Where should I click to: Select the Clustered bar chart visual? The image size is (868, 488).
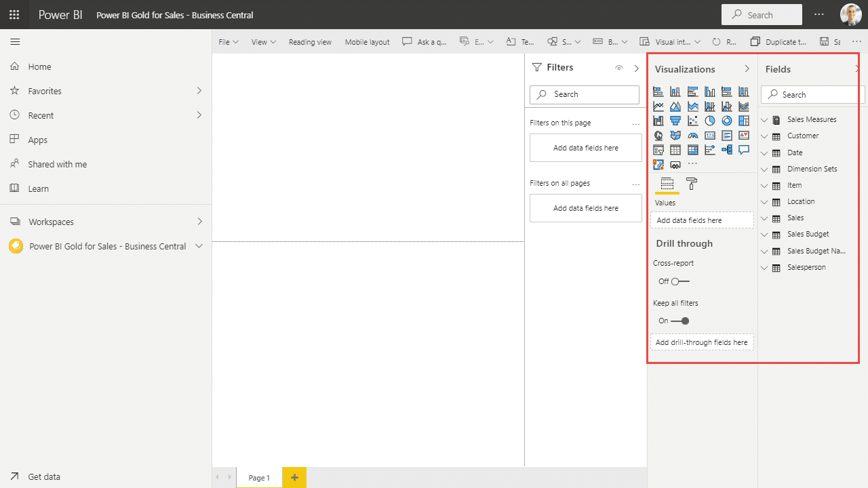[692, 91]
